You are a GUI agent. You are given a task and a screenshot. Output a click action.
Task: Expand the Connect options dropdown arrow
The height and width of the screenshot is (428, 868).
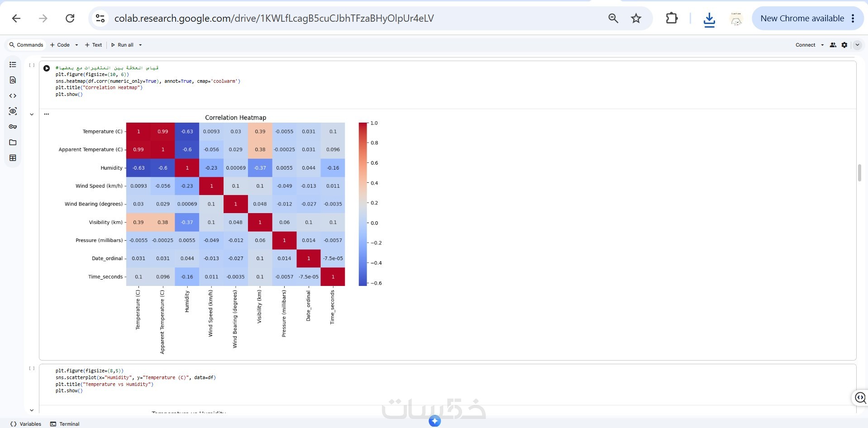coord(822,45)
